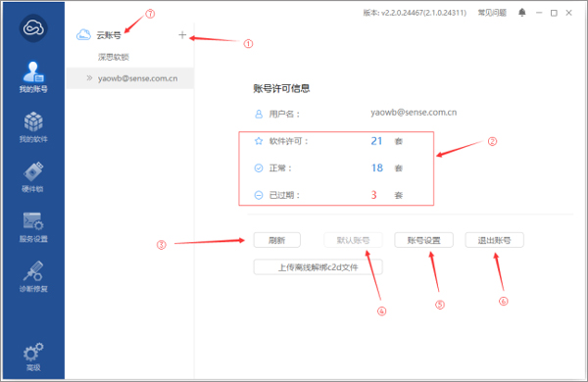Click the user icon beside 用户名
This screenshot has width=588, height=382.
pyautogui.click(x=259, y=114)
